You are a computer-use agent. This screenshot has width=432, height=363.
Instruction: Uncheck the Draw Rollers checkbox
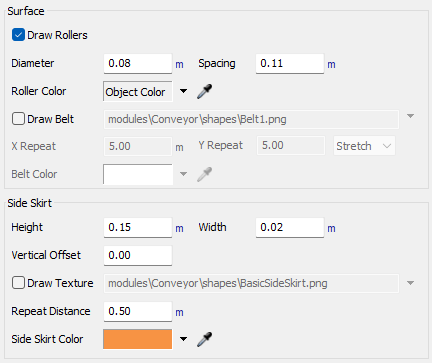(18, 35)
